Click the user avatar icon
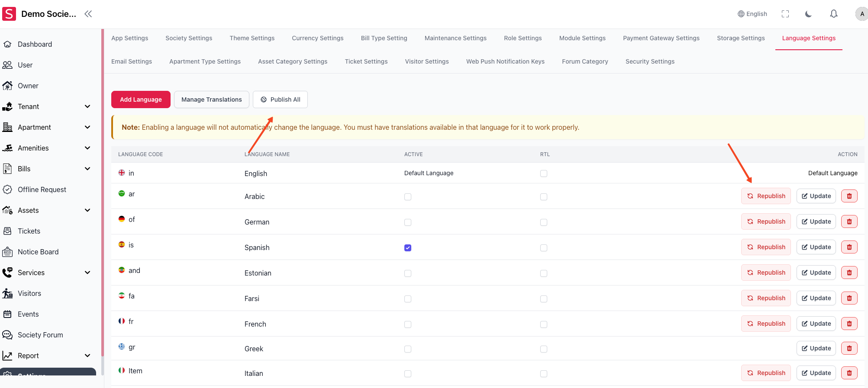The image size is (868, 388). point(861,14)
